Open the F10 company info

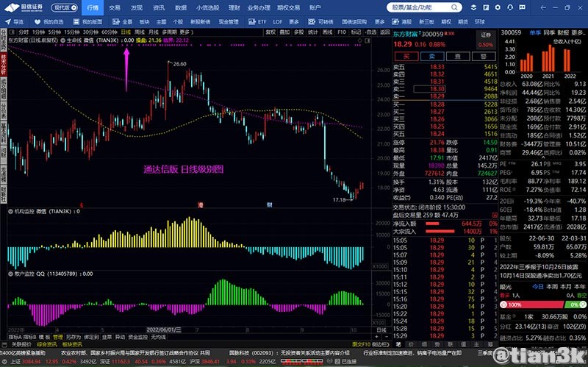click(x=342, y=32)
